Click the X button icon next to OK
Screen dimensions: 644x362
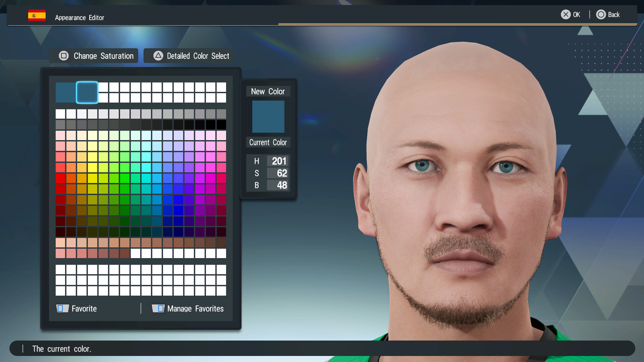tap(566, 14)
